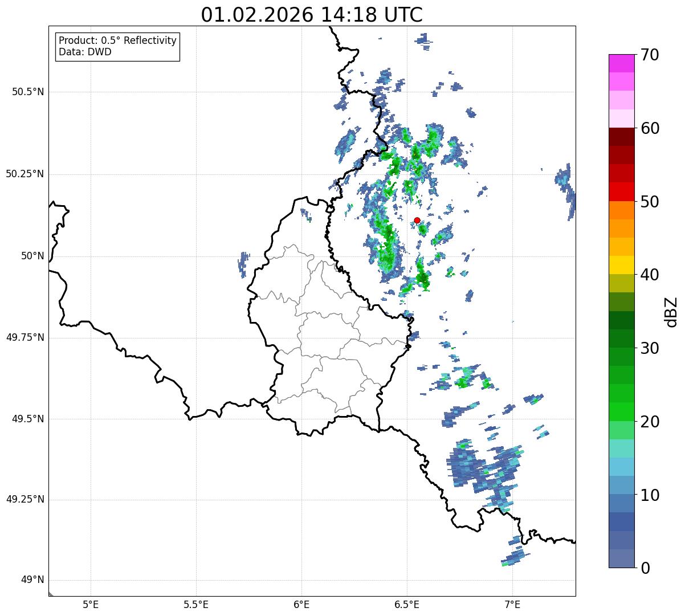Click the '5°E' longitude label
This screenshot has height=616, width=685.
[x=91, y=604]
